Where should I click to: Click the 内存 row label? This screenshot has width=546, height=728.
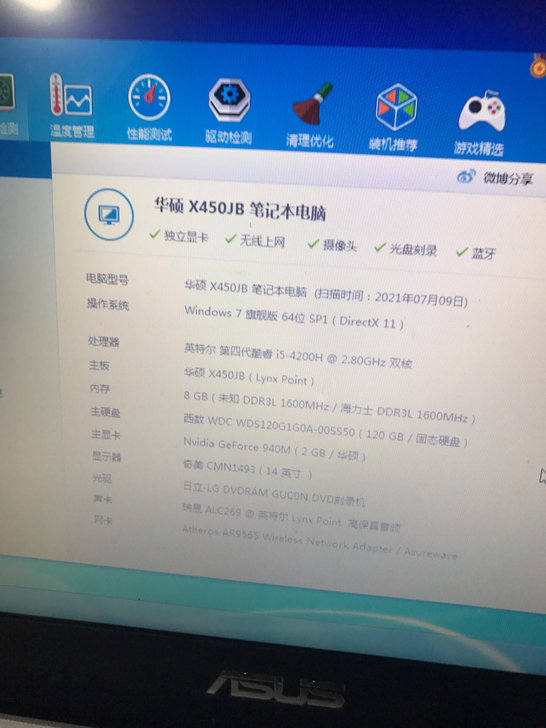coord(100,389)
